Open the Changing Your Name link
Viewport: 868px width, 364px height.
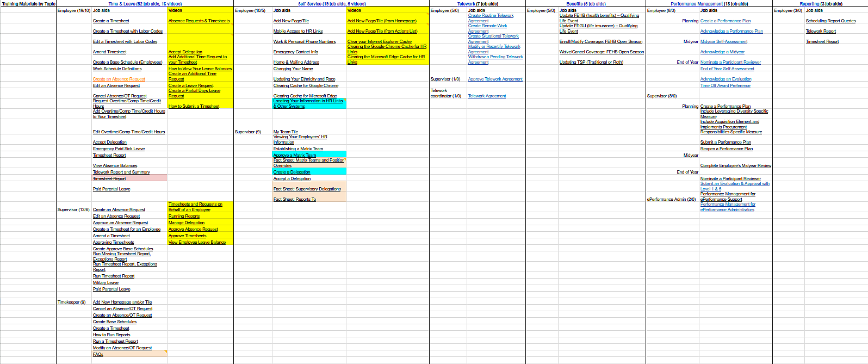coord(293,69)
